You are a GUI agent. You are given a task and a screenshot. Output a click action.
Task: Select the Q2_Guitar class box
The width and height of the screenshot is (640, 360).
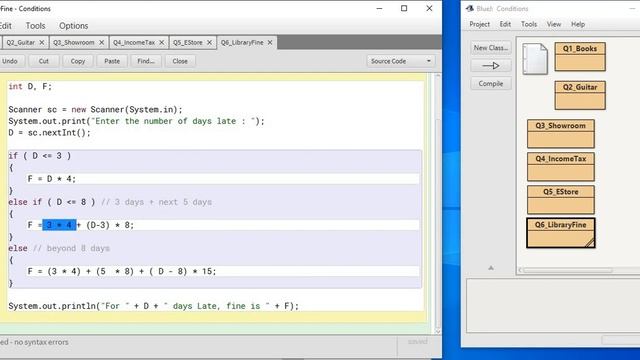click(x=580, y=95)
